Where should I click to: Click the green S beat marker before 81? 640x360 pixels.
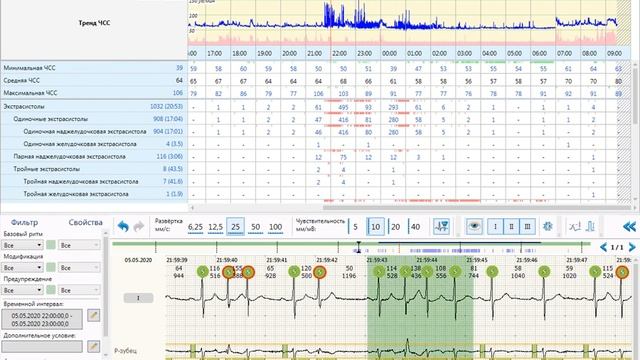(x=456, y=271)
